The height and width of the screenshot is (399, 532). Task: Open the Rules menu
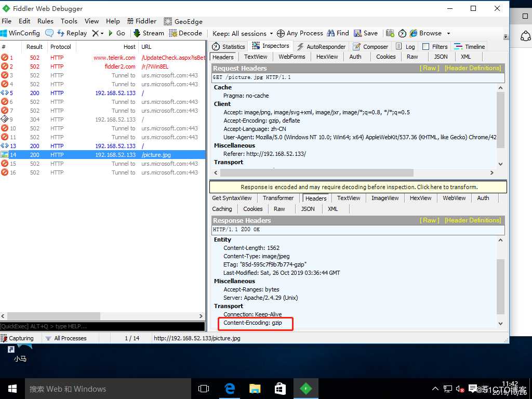(46, 21)
